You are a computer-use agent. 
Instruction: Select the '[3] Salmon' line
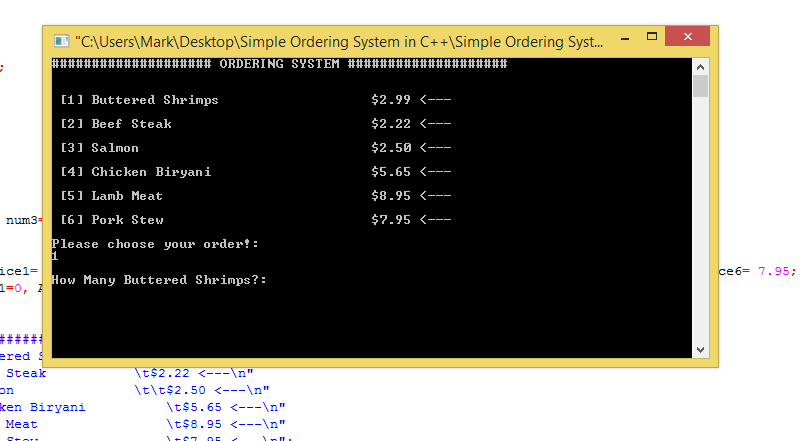click(x=256, y=148)
